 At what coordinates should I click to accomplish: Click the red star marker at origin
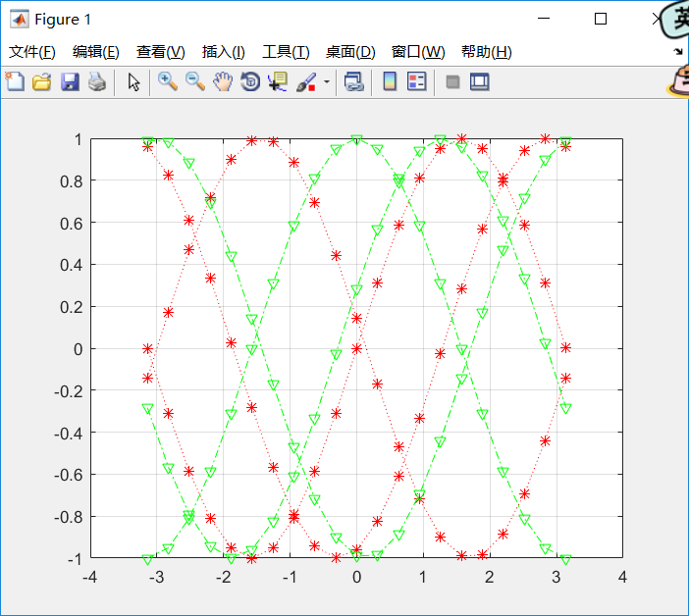pyautogui.click(x=356, y=348)
